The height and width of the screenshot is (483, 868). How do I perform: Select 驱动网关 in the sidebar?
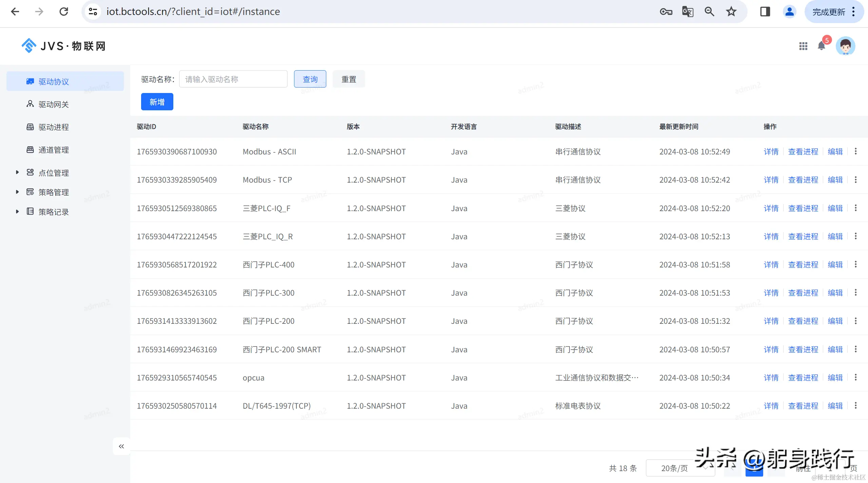point(54,104)
